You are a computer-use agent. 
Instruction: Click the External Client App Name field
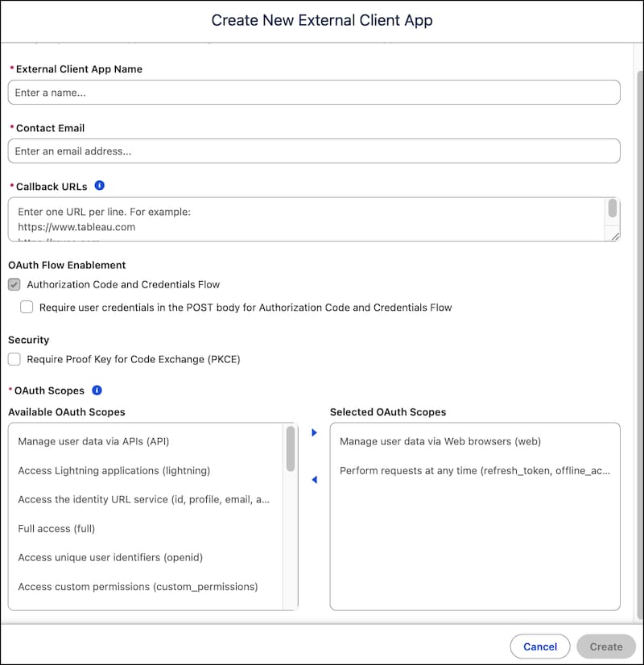(x=314, y=93)
